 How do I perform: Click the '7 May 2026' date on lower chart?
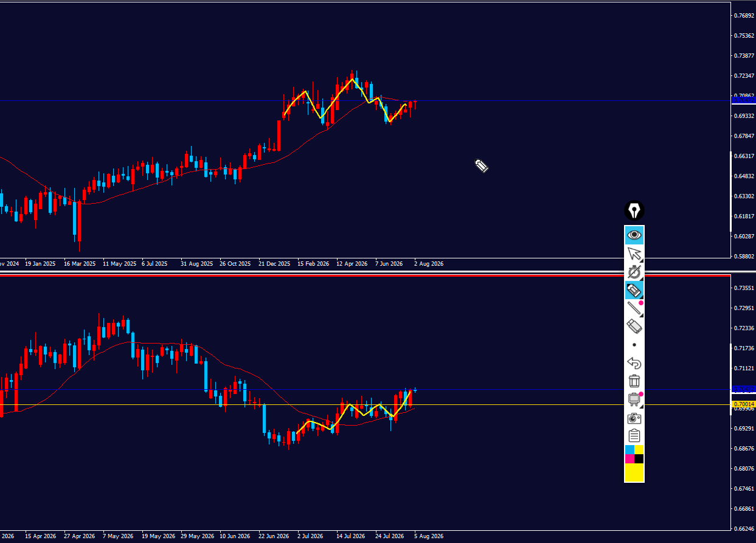(118, 536)
